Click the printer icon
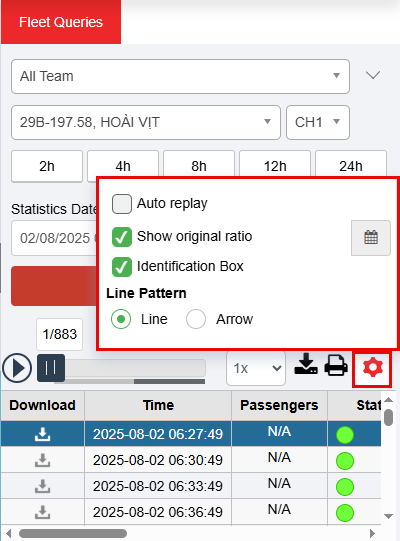 (x=336, y=365)
